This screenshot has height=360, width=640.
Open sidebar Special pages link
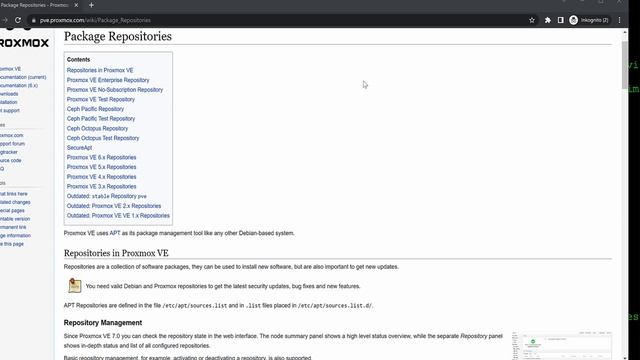(x=12, y=211)
